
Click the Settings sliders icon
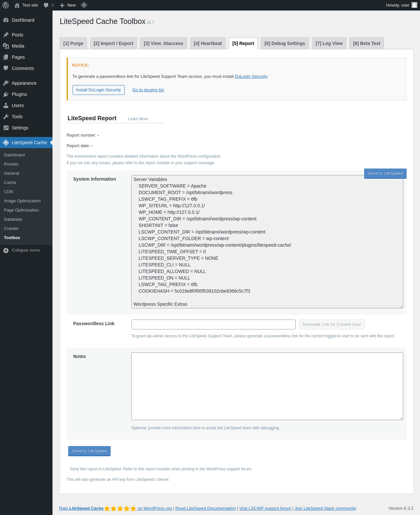pyautogui.click(x=6, y=128)
